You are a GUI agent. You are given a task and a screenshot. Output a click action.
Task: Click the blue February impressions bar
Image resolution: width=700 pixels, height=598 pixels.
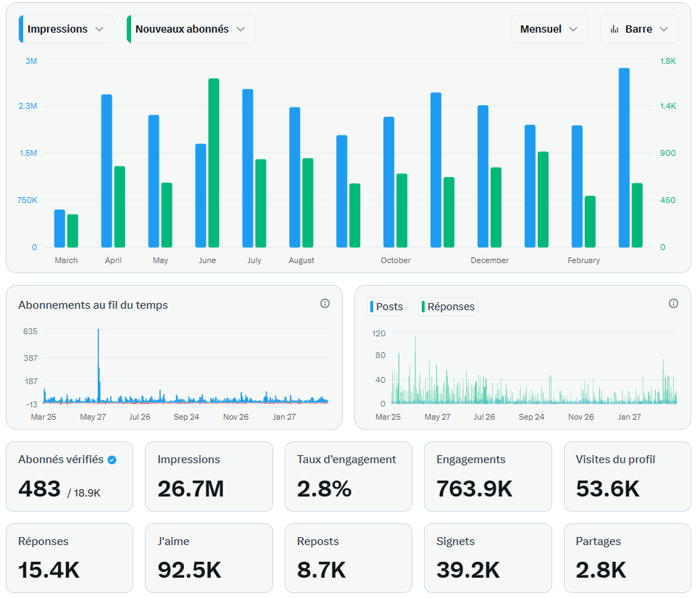(578, 187)
